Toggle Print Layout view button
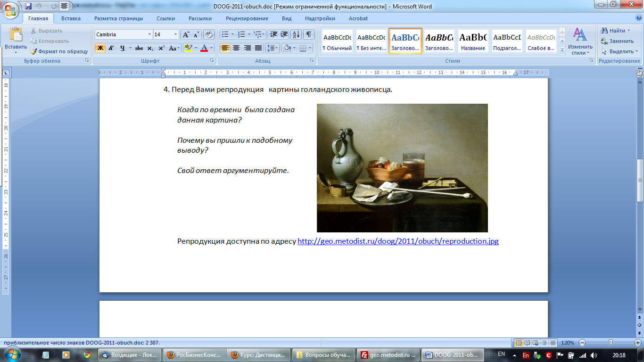Screen dimensions: 644x362 (x=519, y=343)
